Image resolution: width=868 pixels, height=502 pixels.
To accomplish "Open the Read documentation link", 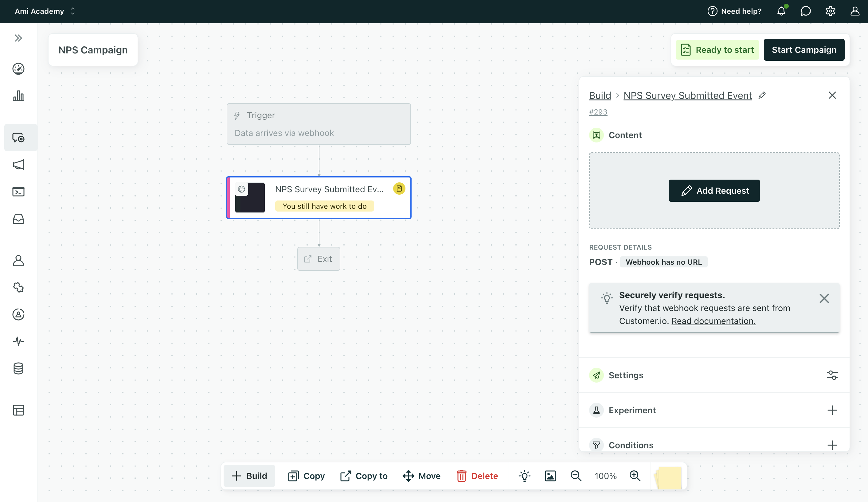I will tap(713, 321).
